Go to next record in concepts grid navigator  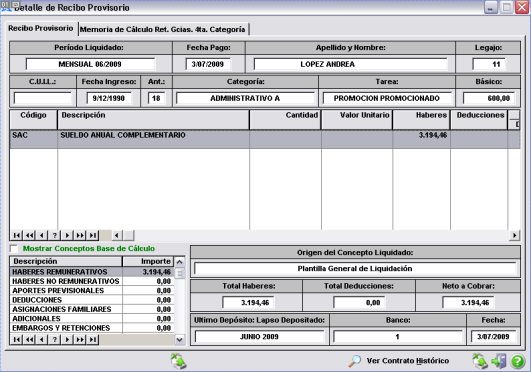67,235
